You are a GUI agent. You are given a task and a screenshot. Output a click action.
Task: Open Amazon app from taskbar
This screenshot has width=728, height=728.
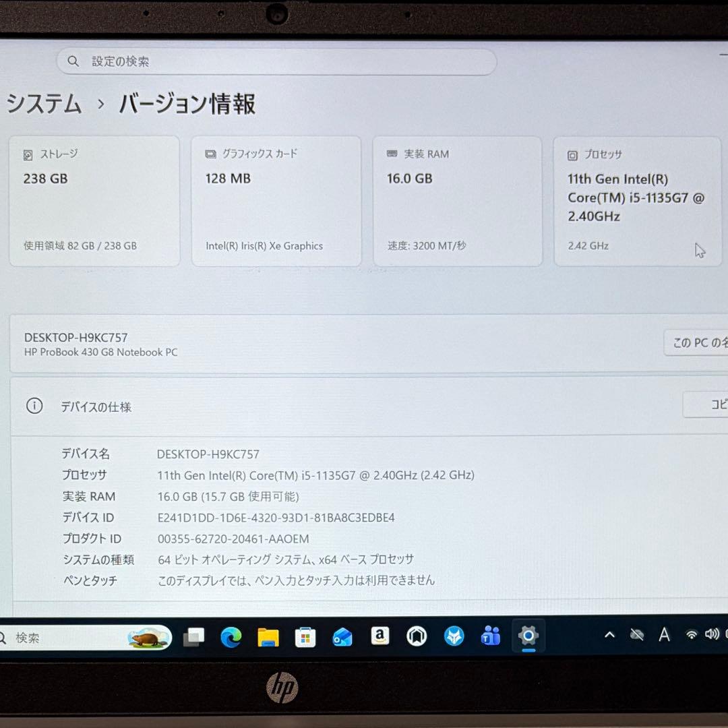pos(380,635)
